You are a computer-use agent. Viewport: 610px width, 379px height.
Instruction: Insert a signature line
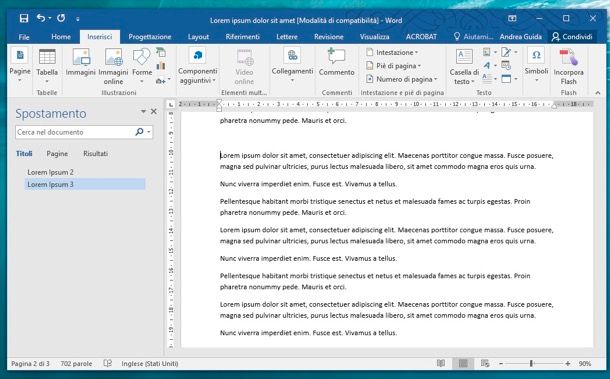point(508,52)
